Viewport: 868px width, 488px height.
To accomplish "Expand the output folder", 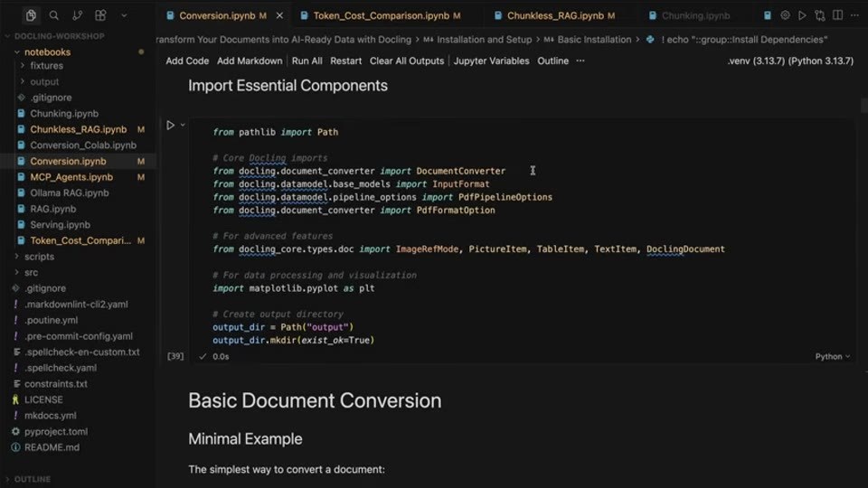I will point(44,81).
